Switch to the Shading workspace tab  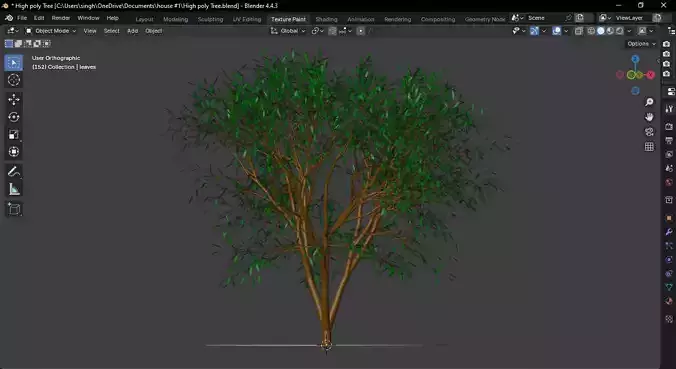pos(326,19)
